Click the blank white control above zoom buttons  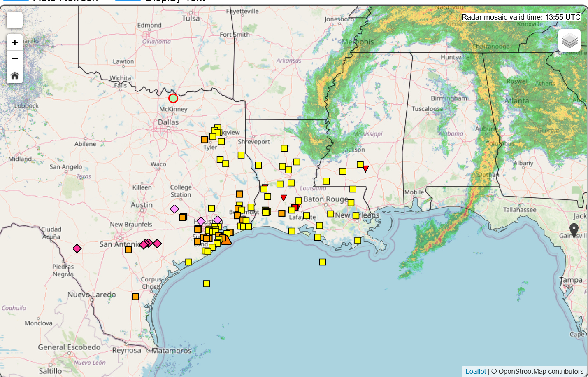pos(15,20)
